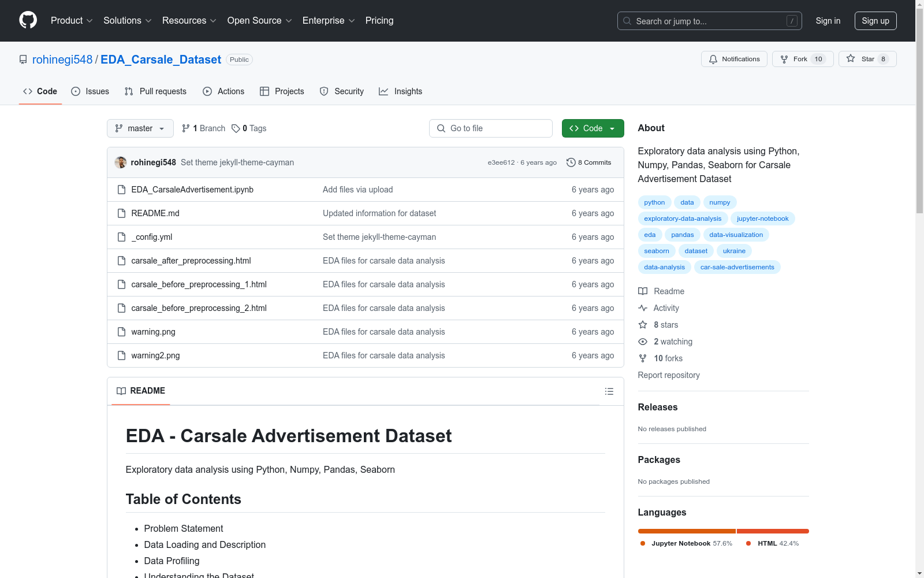The width and height of the screenshot is (924, 578).
Task: Expand the Product menu
Action: coord(72,21)
